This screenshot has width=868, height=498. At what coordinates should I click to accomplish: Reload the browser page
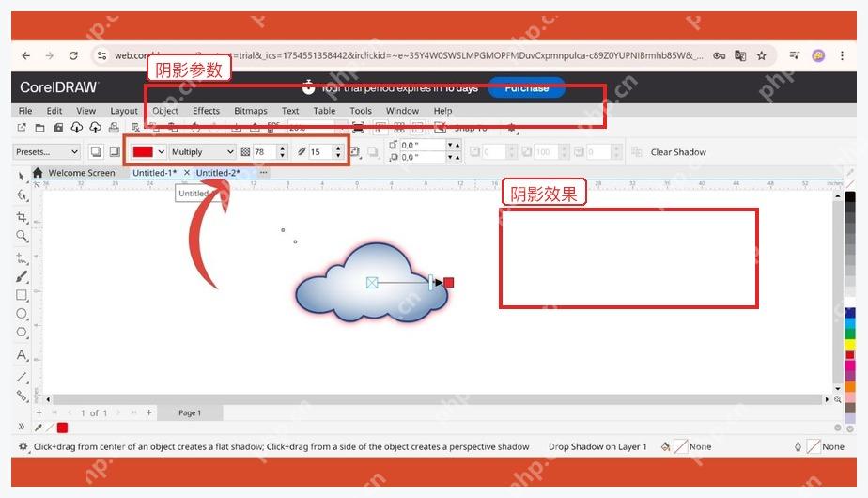(x=73, y=55)
